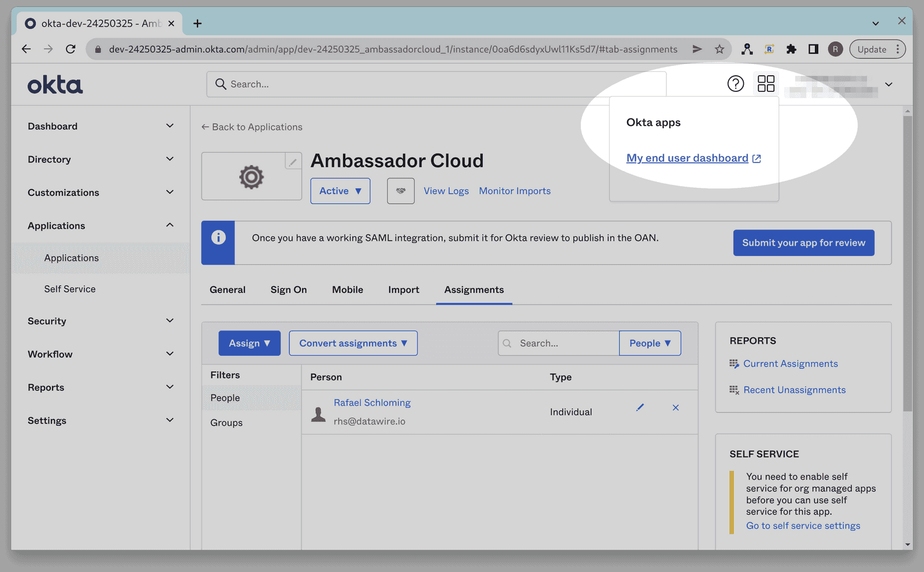Screen dimensions: 924x572
Task: Edit Rafael Schloming's assignment with pencil icon
Action: 640,407
